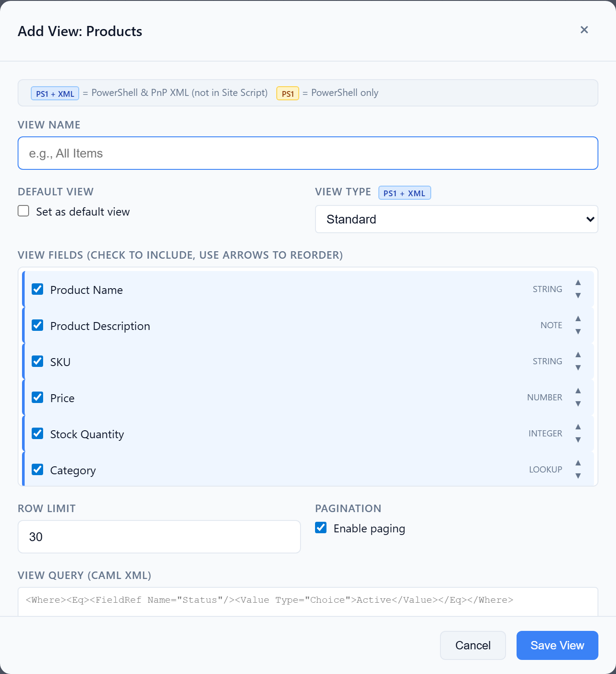The image size is (616, 674).
Task: Click the 'Stock Quantity' label
Action: 87,434
